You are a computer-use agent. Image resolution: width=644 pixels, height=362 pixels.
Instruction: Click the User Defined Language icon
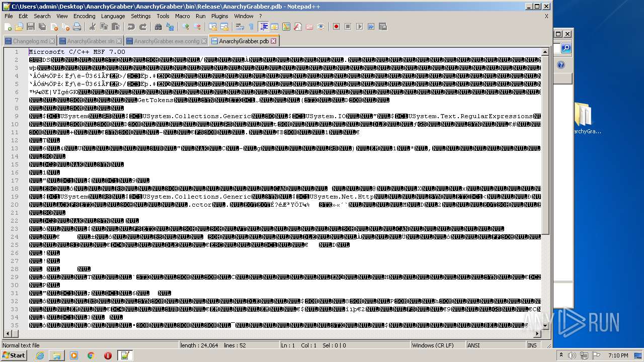pos(275,27)
